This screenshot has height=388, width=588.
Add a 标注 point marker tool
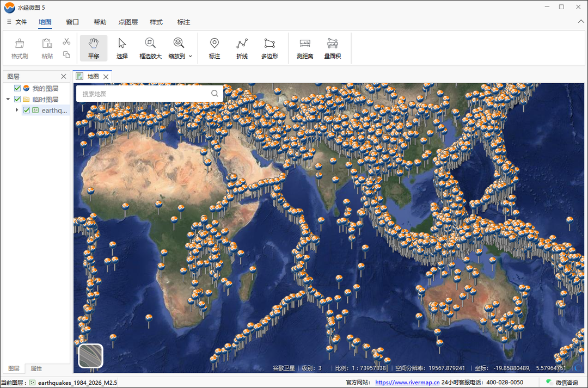[x=214, y=48]
